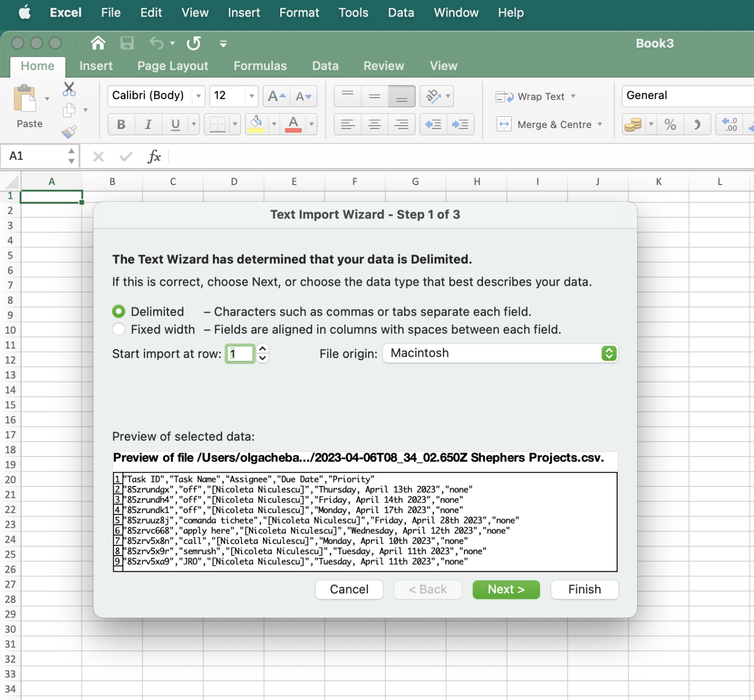Apply the Percent style icon
This screenshot has width=754, height=700.
(x=670, y=124)
